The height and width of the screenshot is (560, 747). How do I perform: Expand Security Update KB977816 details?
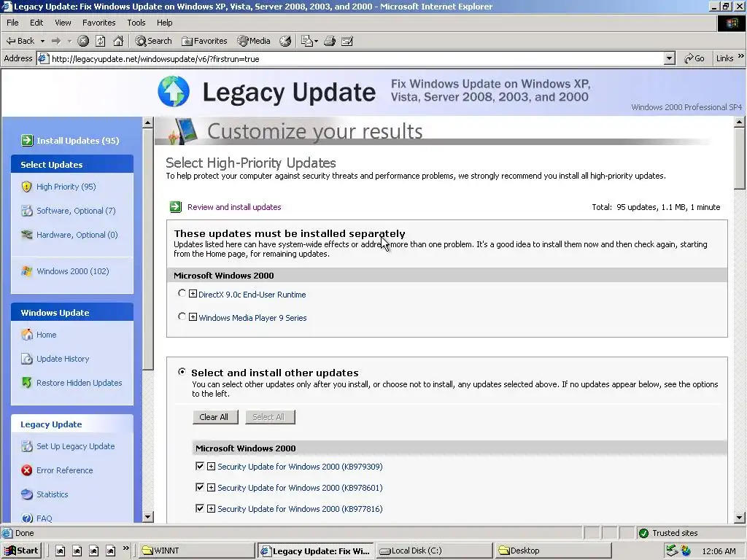(x=211, y=508)
